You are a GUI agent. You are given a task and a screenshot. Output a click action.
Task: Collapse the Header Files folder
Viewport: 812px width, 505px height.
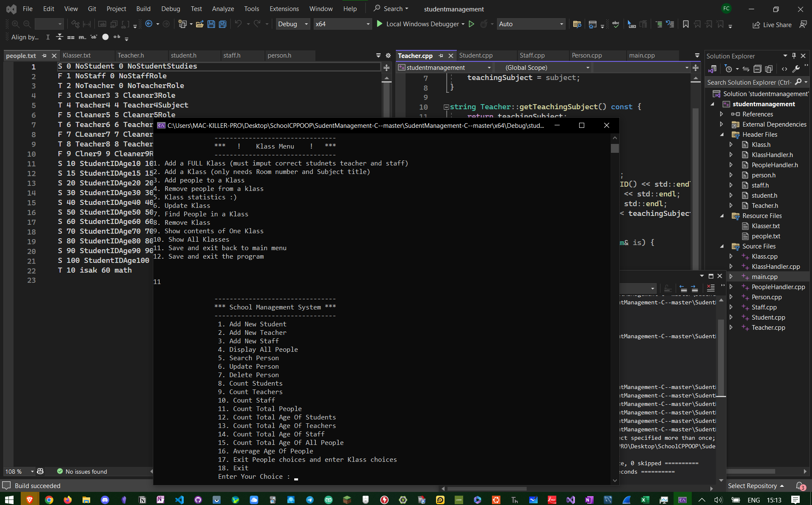[x=722, y=135]
